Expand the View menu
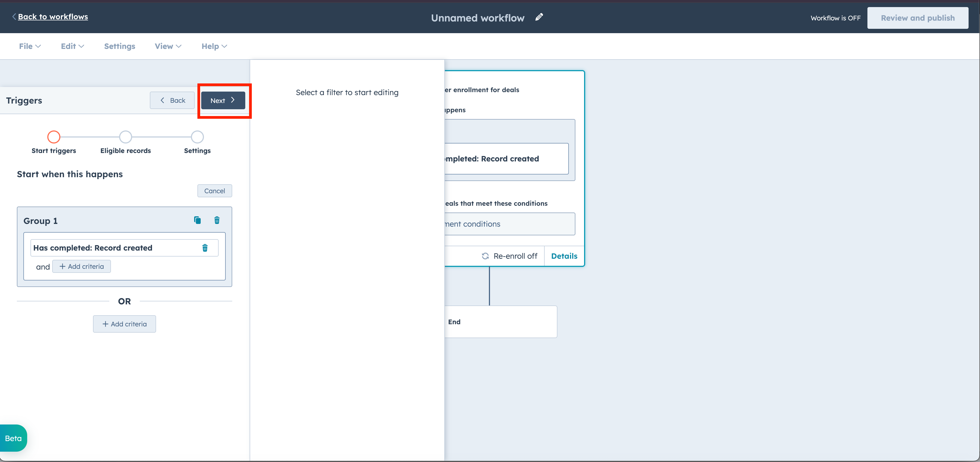 tap(168, 46)
